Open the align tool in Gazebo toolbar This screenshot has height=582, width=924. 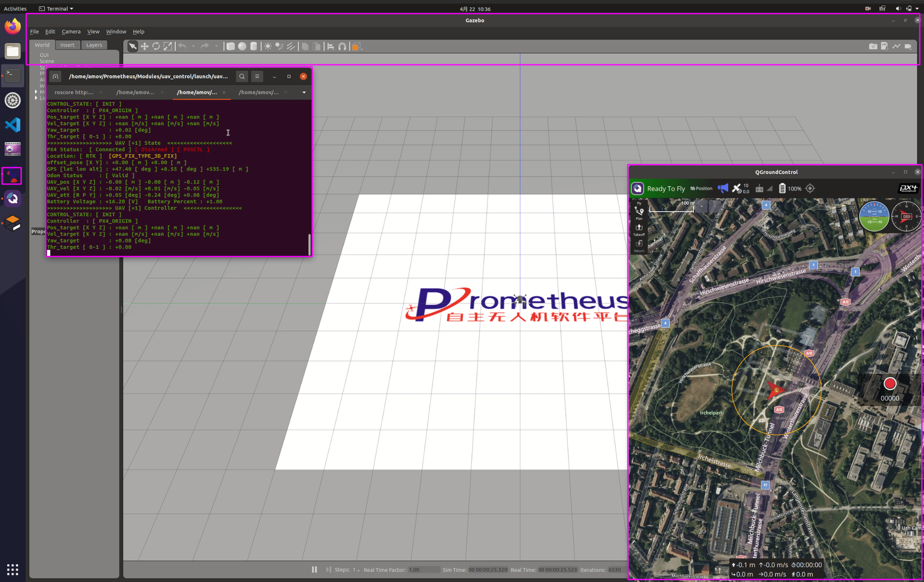(x=331, y=46)
